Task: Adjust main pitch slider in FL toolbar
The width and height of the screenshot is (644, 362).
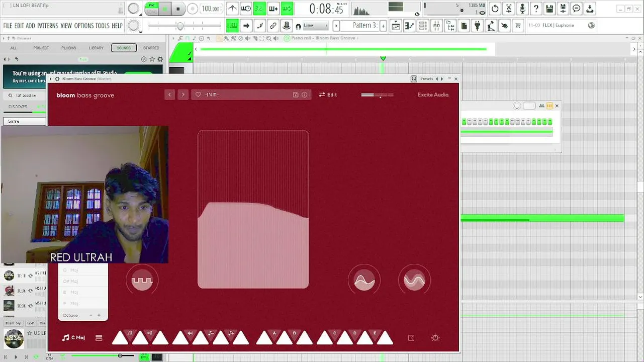Action: [x=185, y=26]
